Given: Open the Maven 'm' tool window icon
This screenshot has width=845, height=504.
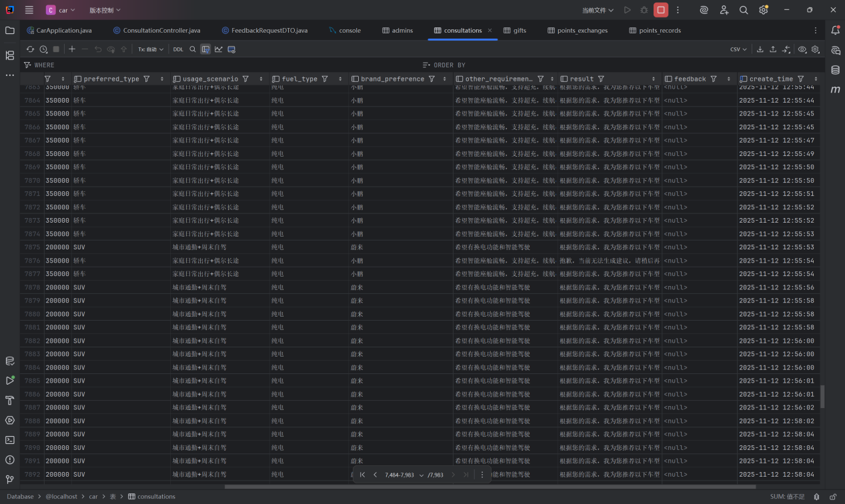Looking at the screenshot, I should [835, 89].
